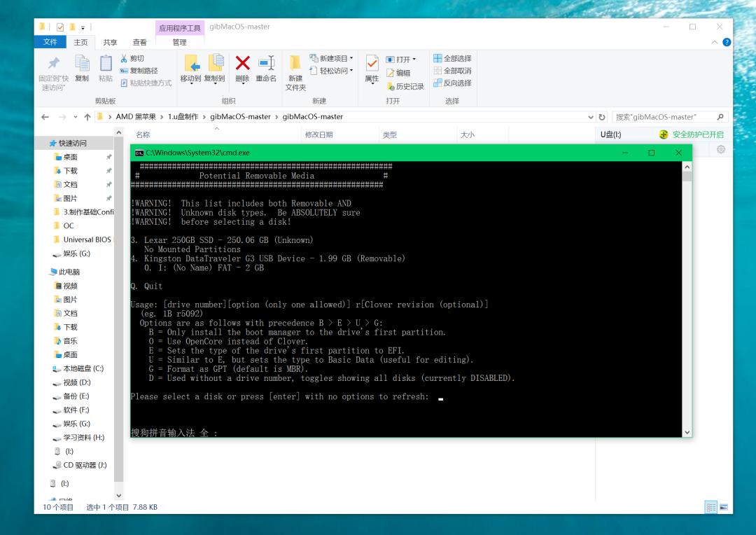Switch to the Manage (管理) tab
Viewport: 756px width, 535px height.
click(179, 43)
